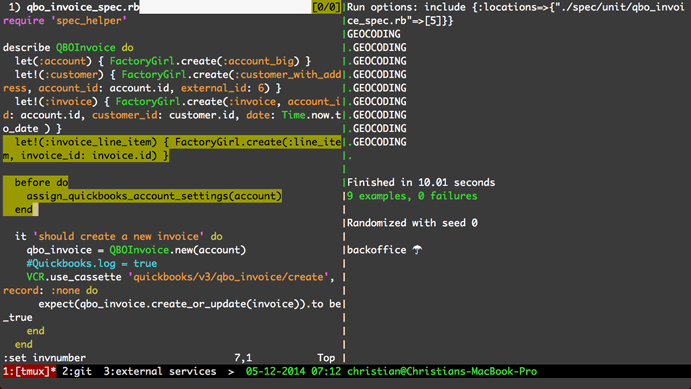Click the date '05-12-2014' in status bar

click(275, 371)
